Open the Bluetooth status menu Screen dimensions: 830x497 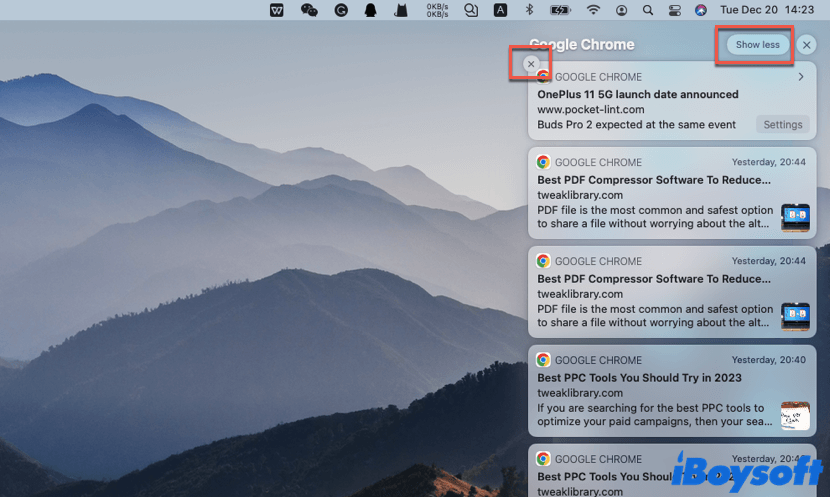coord(529,10)
